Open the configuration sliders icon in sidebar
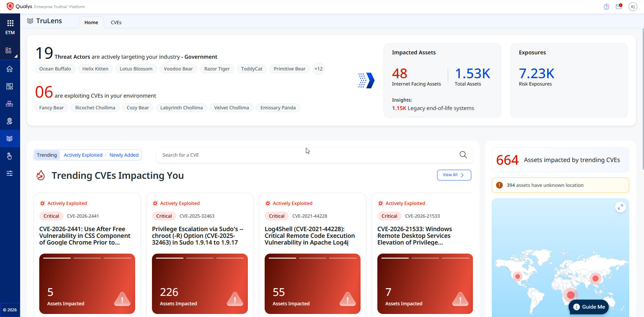 click(x=9, y=173)
